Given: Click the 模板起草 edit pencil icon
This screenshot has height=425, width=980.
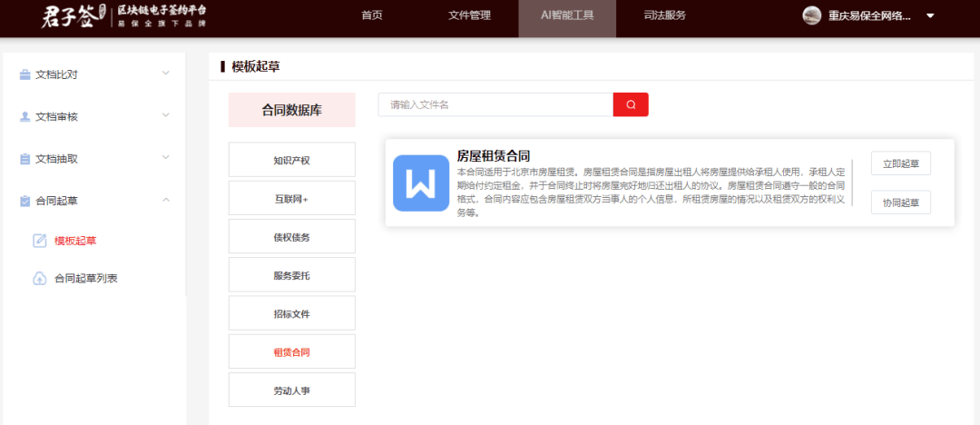Looking at the screenshot, I should [39, 241].
